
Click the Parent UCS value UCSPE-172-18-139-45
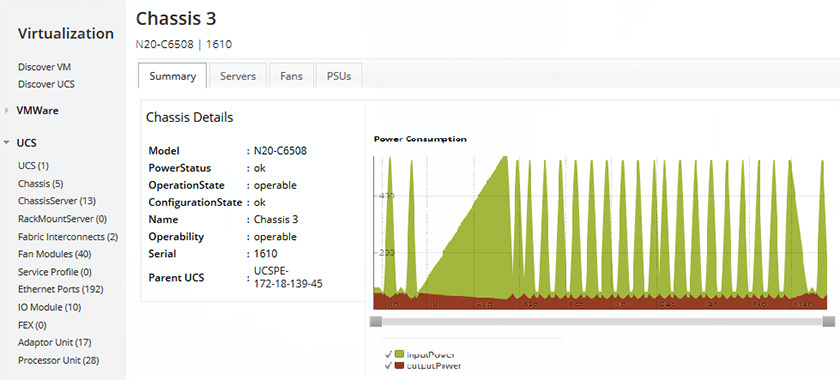[x=288, y=277]
